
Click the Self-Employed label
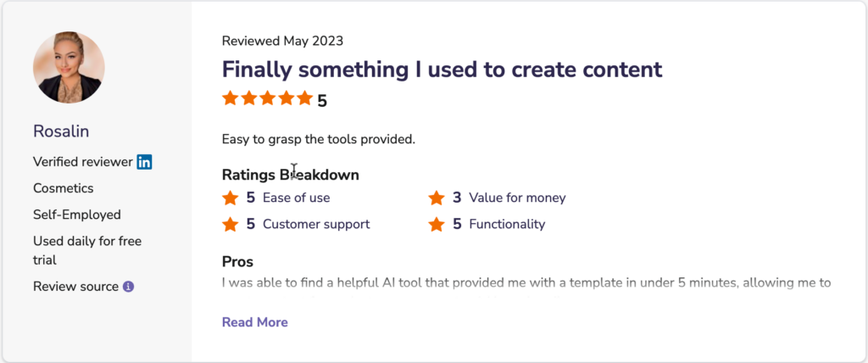77,215
